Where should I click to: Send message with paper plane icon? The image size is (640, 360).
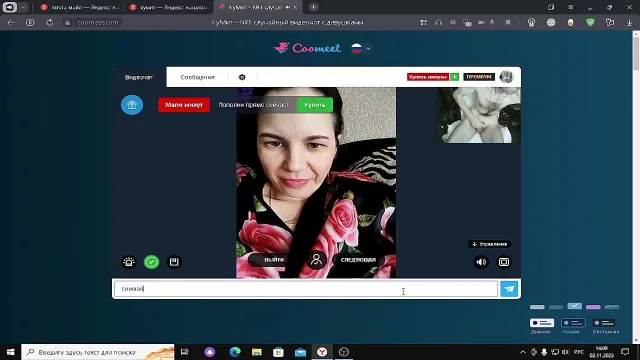tap(509, 289)
